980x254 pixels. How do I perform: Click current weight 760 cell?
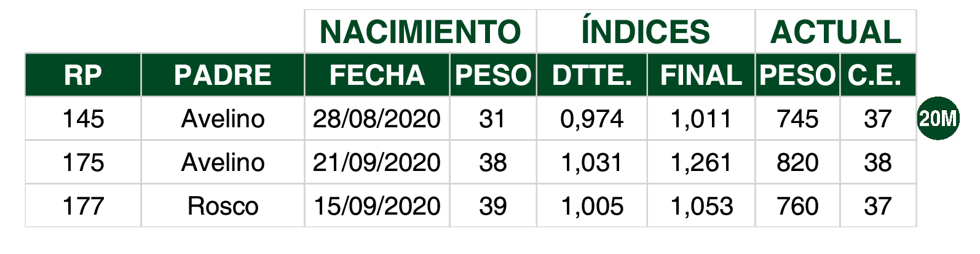click(x=797, y=205)
